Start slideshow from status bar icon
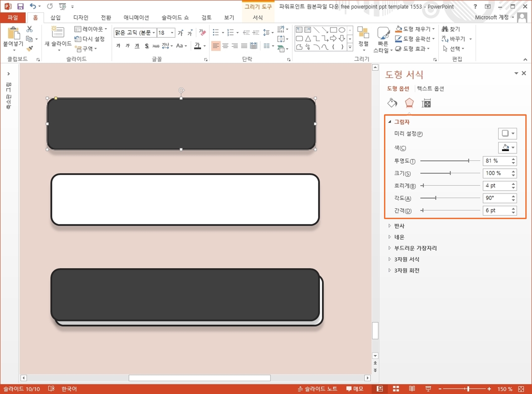Viewport: 532px width, 394px height. tap(428, 389)
